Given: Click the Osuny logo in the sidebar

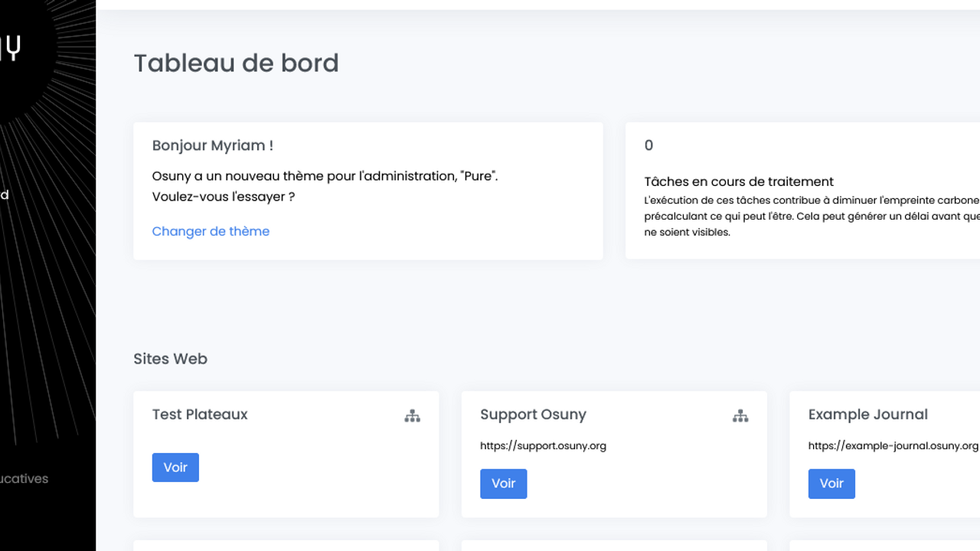Looking at the screenshot, I should point(11,47).
